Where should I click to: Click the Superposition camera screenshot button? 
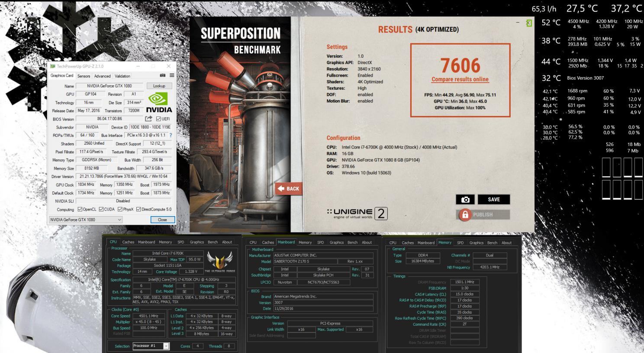pos(465,200)
